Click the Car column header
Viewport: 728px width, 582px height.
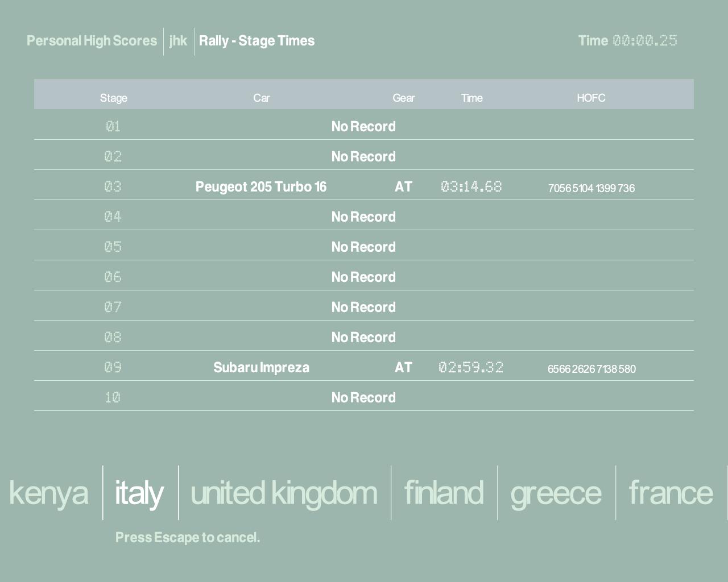click(x=261, y=98)
